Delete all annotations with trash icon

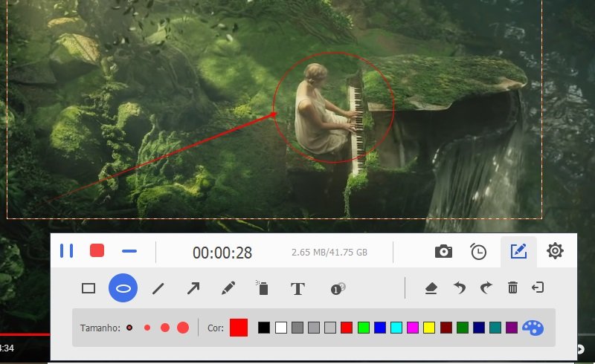pyautogui.click(x=512, y=287)
